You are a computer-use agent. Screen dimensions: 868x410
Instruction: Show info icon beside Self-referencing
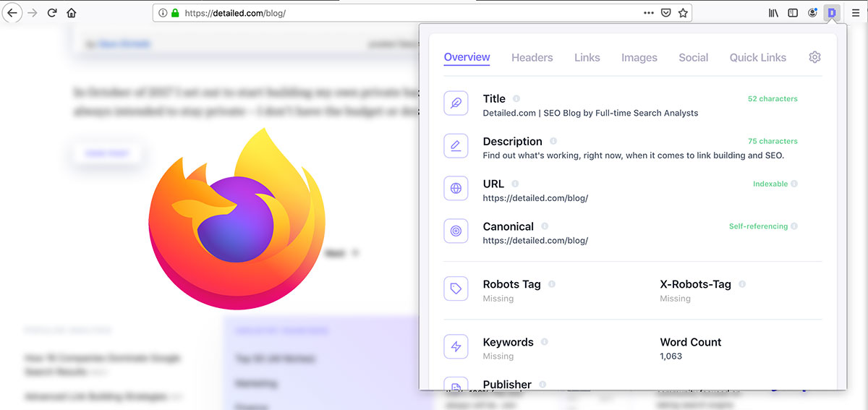[x=794, y=226]
